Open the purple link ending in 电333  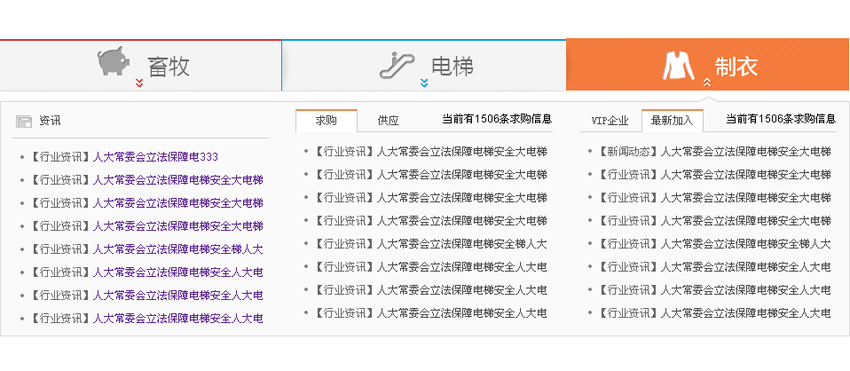coord(156,157)
